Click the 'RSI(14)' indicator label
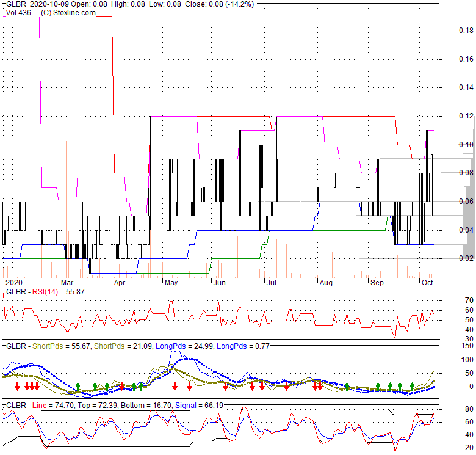The height and width of the screenshot is (455, 476). 45,292
